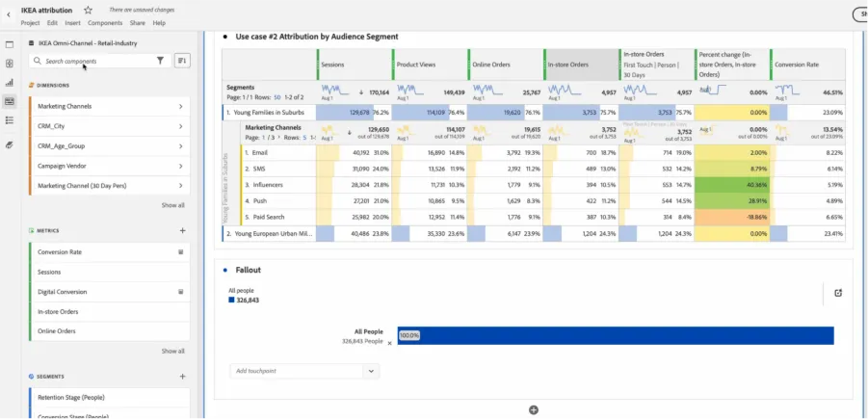Open the Panels icon in the left rail
The height and width of the screenshot is (419, 868).
click(x=10, y=45)
